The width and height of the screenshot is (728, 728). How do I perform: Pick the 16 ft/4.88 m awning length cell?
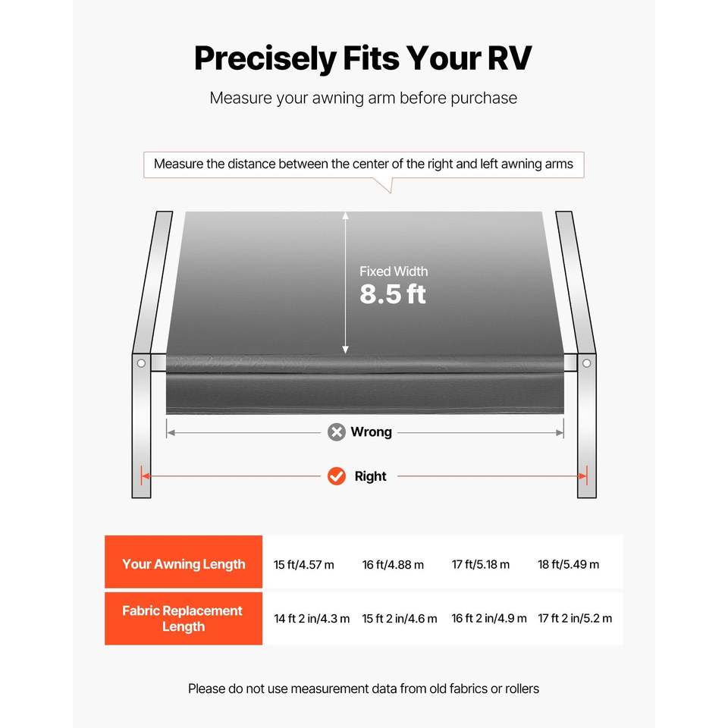pyautogui.click(x=393, y=564)
